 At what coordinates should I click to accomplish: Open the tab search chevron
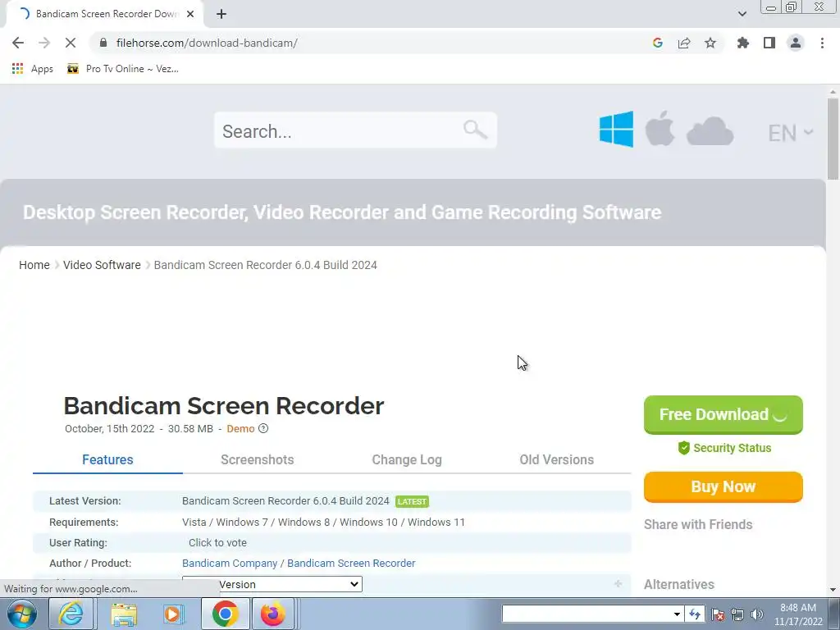[742, 14]
